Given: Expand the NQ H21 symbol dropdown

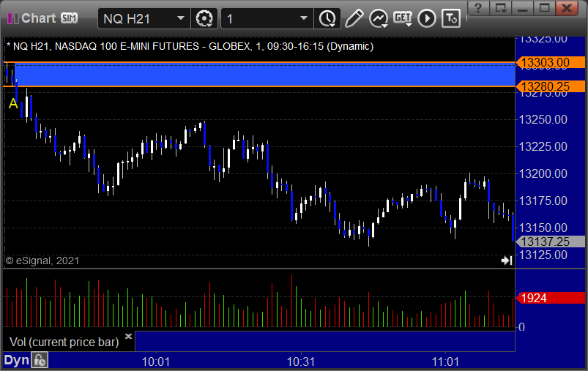Looking at the screenshot, I should point(181,18).
